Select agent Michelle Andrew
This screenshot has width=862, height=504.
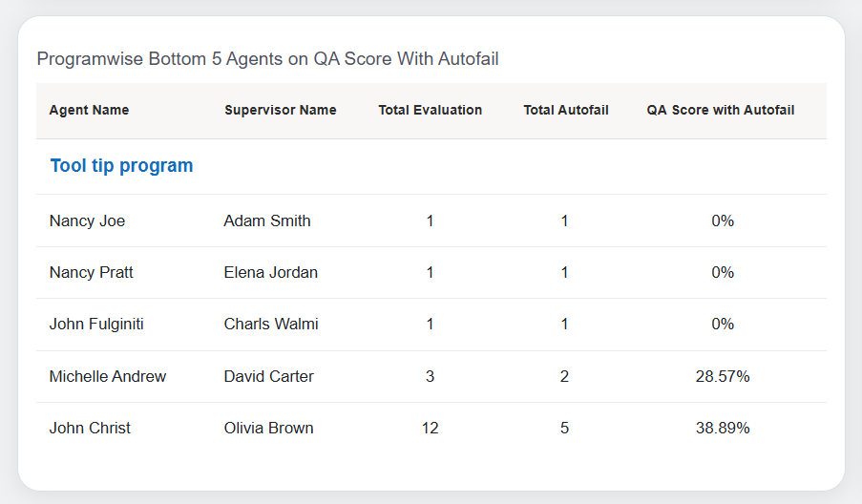tap(108, 376)
